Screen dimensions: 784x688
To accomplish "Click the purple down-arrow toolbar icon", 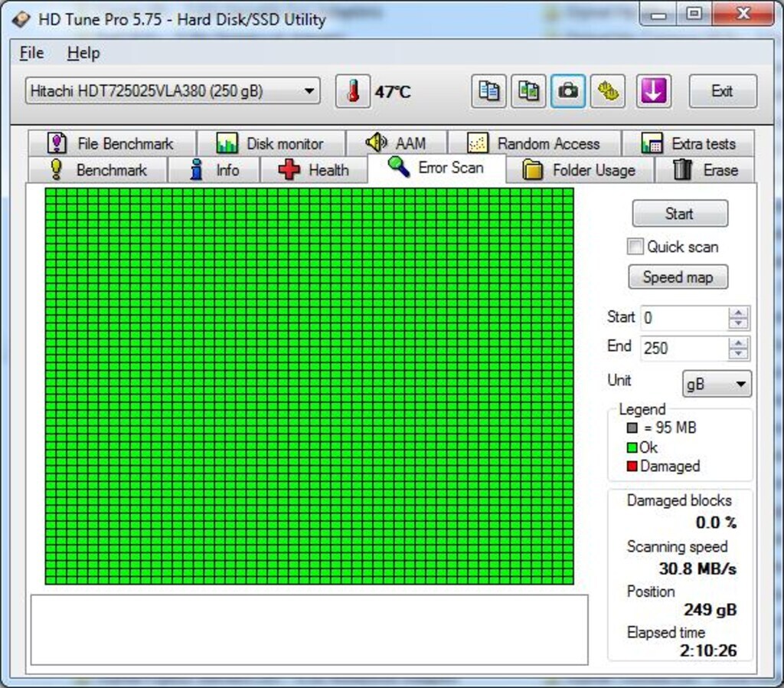I will [x=654, y=91].
